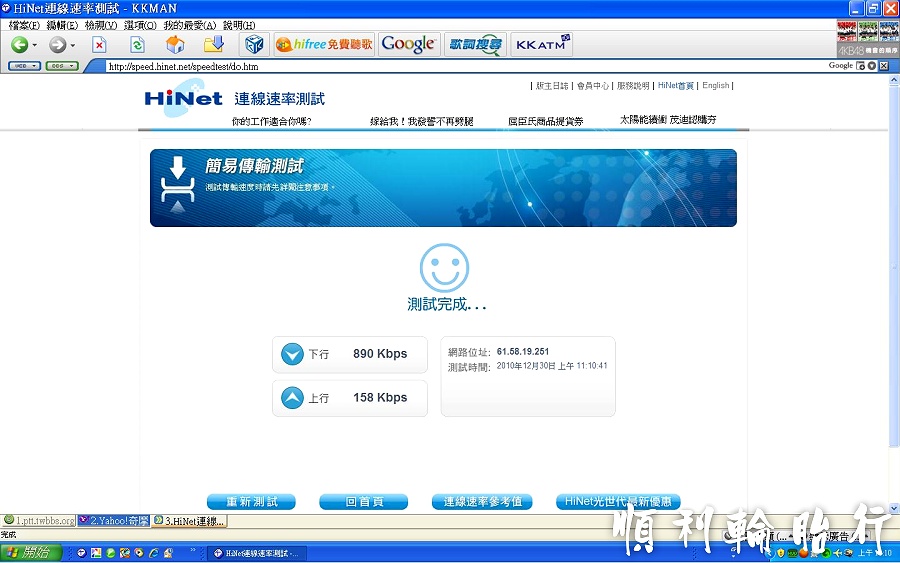Switch to the 1.ptt.twbbs.org tab
The width and height of the screenshot is (900, 563).
pyautogui.click(x=39, y=521)
